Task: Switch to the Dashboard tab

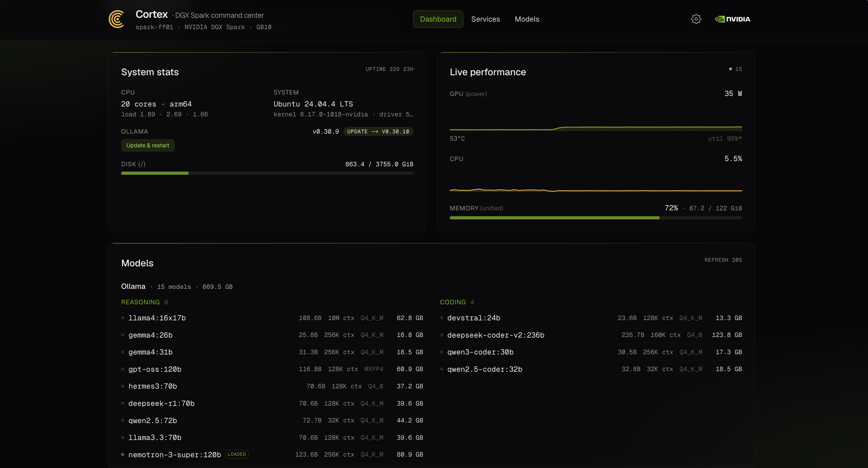Action: 438,19
